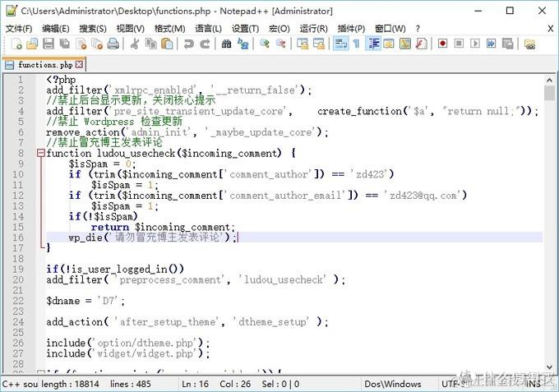This screenshot has height=392, width=559.
Task: Cut selection using the scissors icon
Action: click(x=134, y=44)
